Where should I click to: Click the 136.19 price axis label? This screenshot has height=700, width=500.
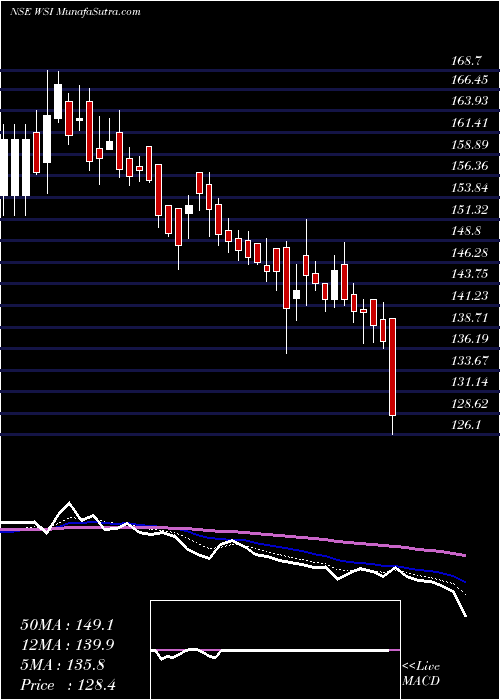pyautogui.click(x=470, y=339)
